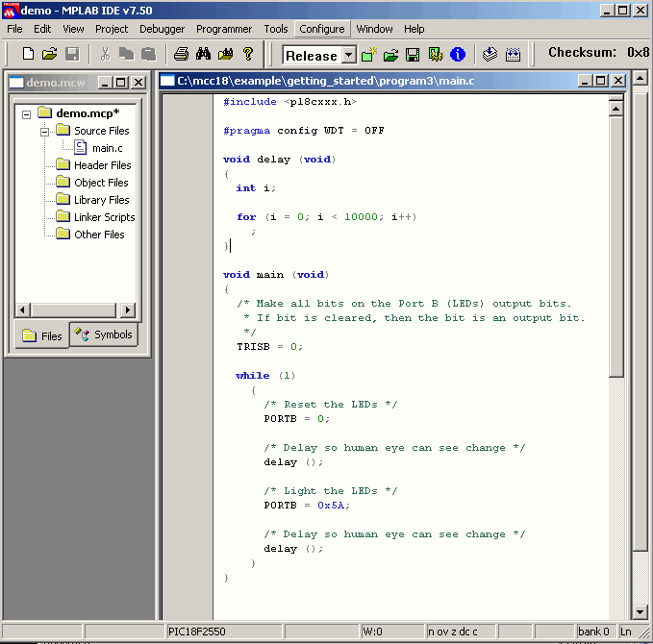Click workspace scrollbar down arrow
Screen dimensions: 653x644
coord(640,611)
